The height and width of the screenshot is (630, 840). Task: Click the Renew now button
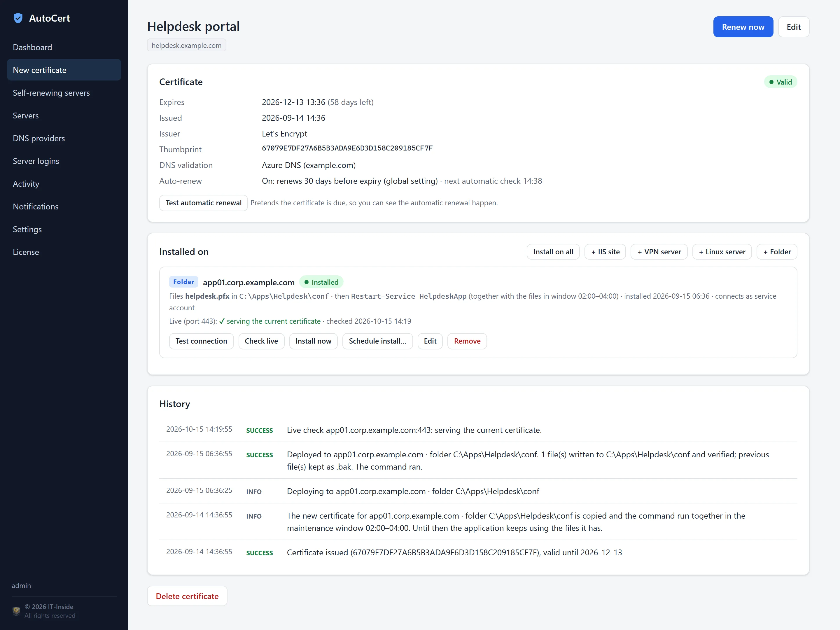(743, 27)
